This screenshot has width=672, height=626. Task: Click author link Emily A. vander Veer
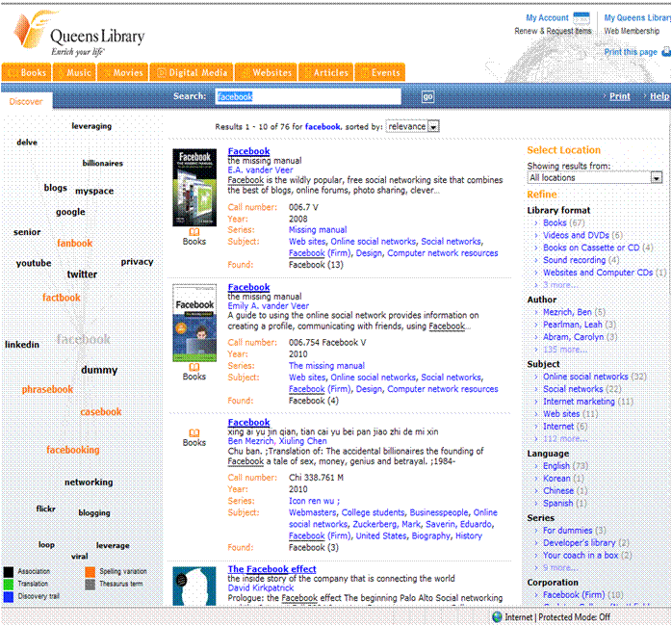269,306
